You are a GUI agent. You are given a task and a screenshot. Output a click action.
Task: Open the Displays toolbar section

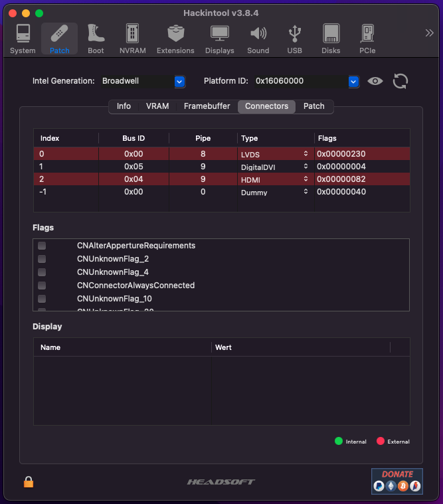(220, 39)
